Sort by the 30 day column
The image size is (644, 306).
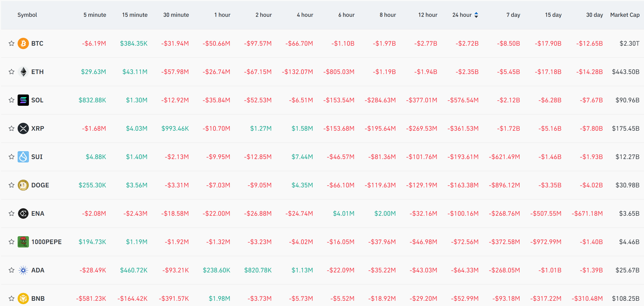(x=595, y=15)
